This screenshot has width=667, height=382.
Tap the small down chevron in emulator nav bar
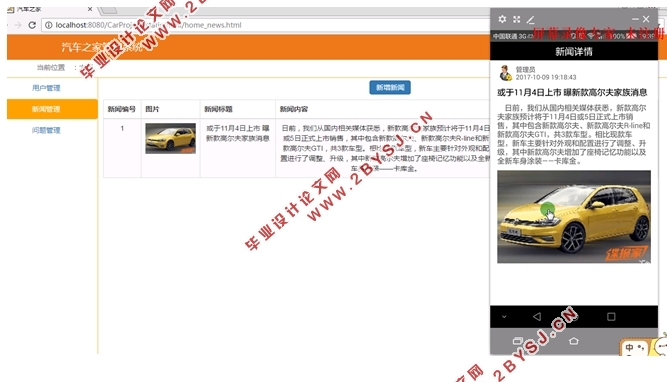[504, 317]
